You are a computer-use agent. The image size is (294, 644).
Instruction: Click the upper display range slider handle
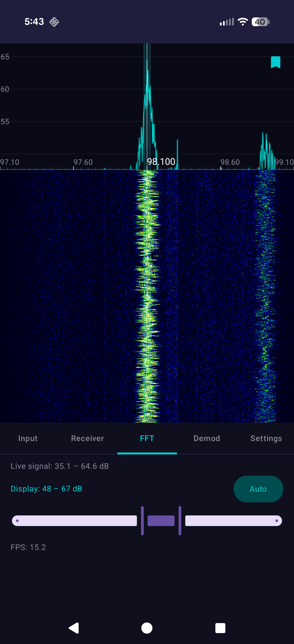click(x=180, y=521)
